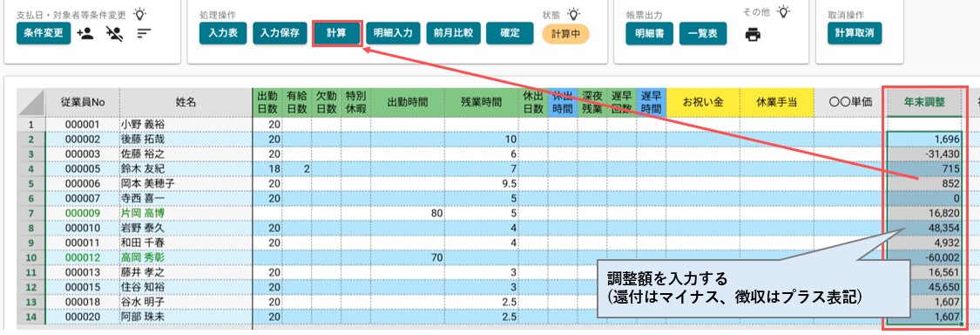Select row header number 7

30,213
